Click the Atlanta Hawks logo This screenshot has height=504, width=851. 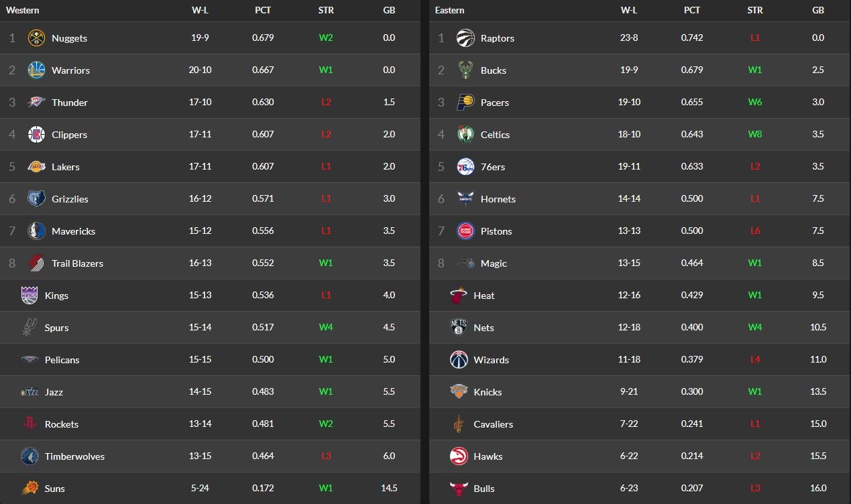click(459, 456)
